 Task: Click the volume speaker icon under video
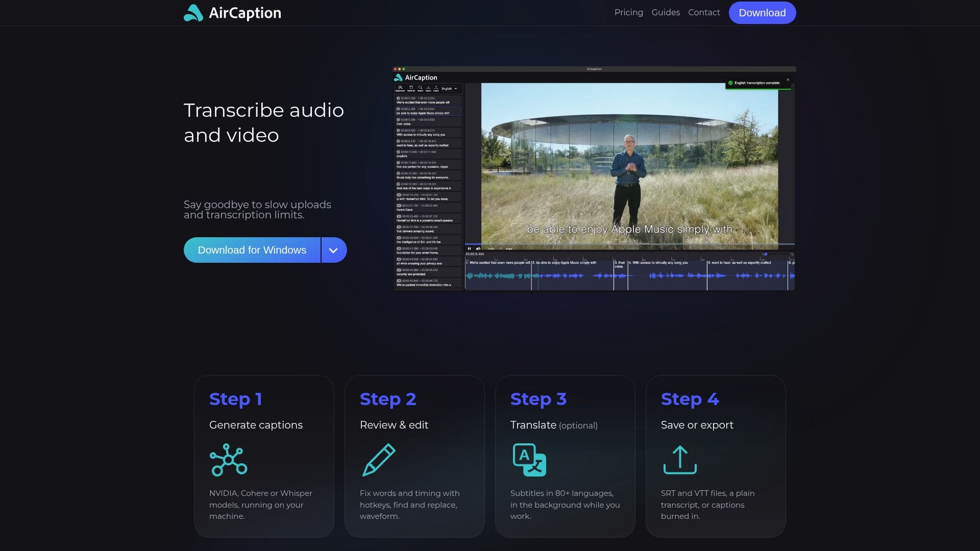(x=478, y=248)
